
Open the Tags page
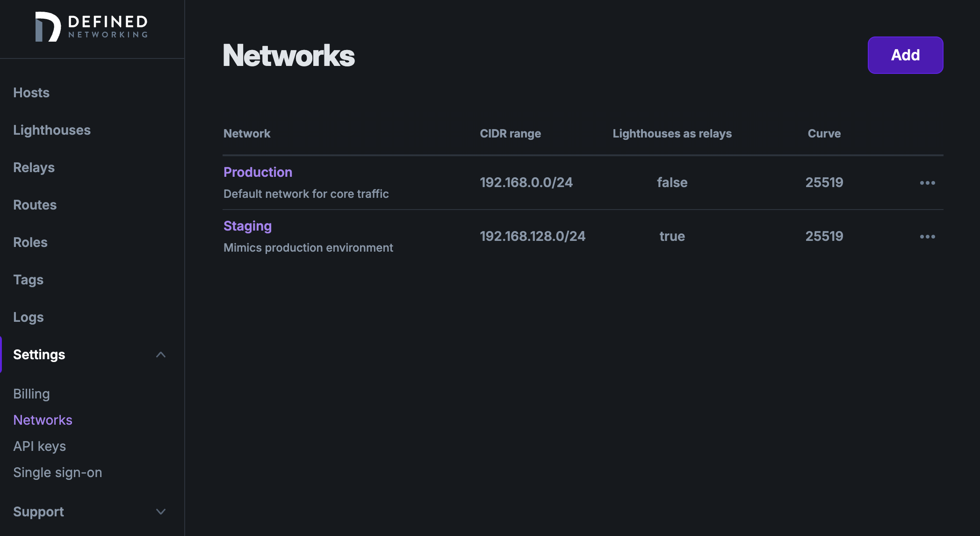click(28, 280)
